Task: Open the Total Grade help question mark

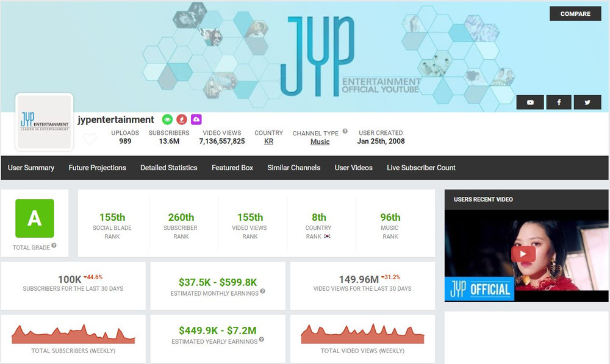Action: point(54,245)
